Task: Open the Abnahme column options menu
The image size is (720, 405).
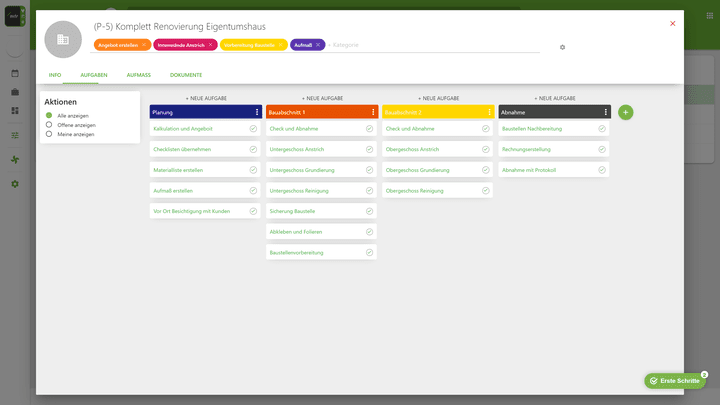Action: [605, 112]
